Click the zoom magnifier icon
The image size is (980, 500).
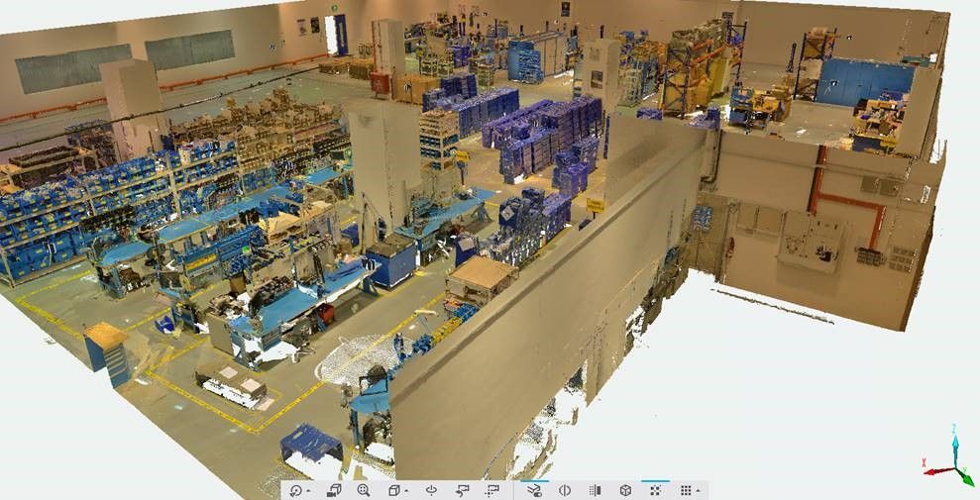pyautogui.click(x=363, y=490)
